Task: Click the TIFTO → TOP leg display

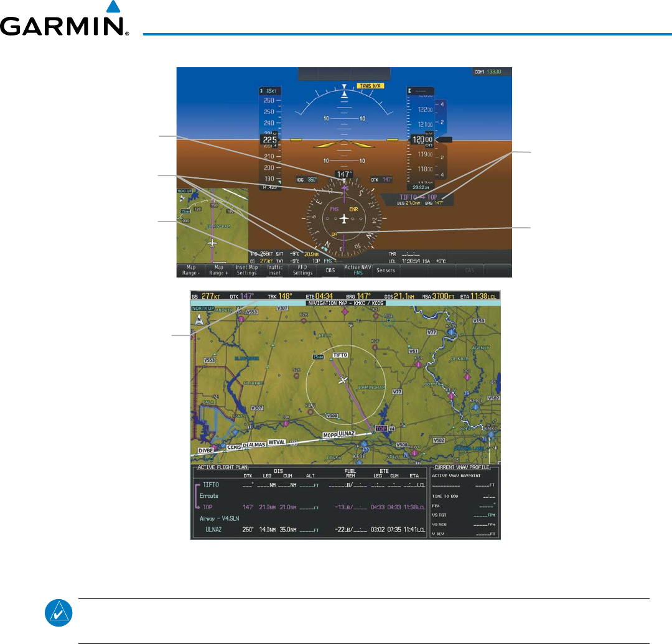Action: coord(419,197)
